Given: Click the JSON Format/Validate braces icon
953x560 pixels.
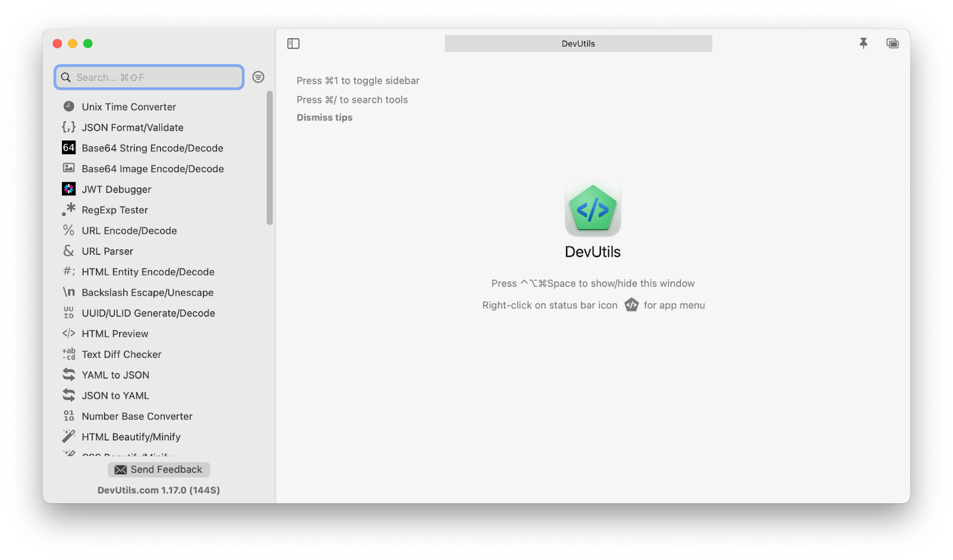Looking at the screenshot, I should point(68,127).
